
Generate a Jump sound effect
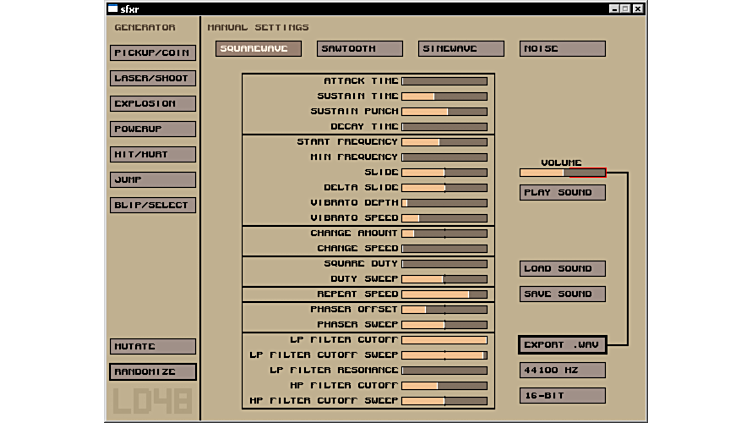point(153,180)
